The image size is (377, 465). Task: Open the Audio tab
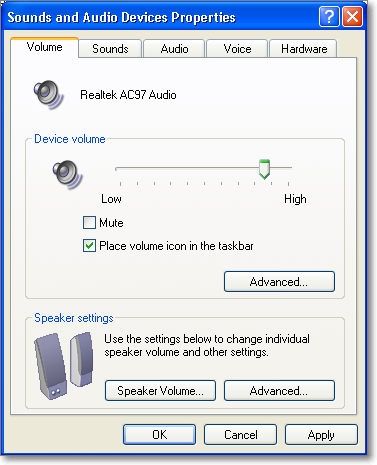pyautogui.click(x=174, y=49)
